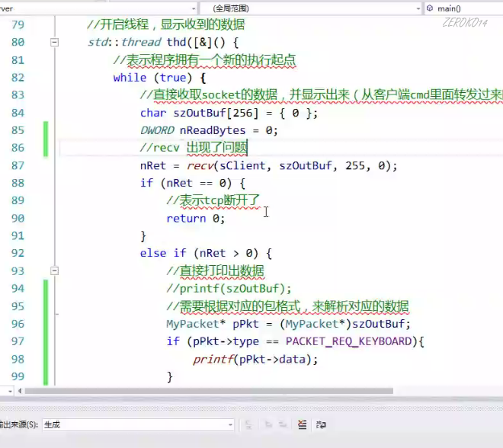Click the comment //开启线程，显示收到的数据

point(166,24)
